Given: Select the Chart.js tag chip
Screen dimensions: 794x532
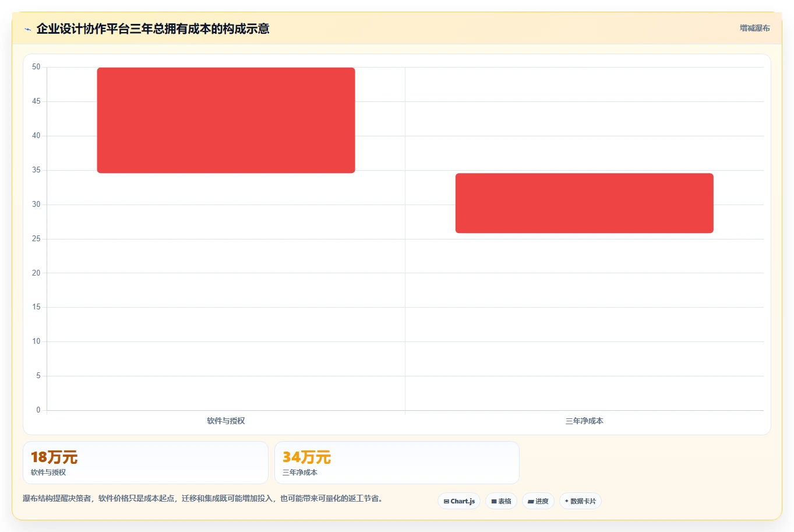Looking at the screenshot, I should (x=459, y=501).
